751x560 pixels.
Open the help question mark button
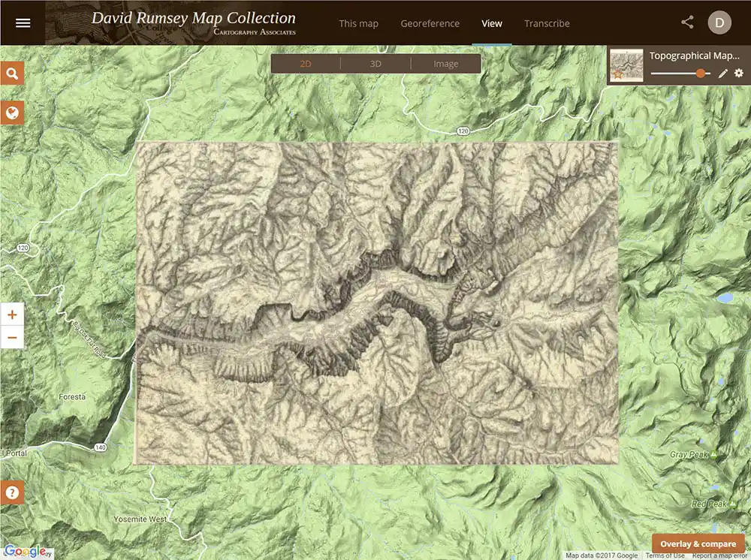(x=12, y=492)
